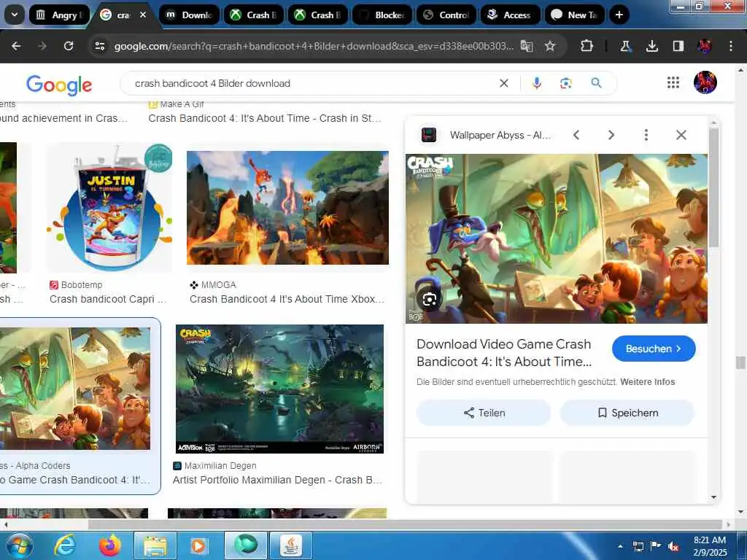Open preview panel more options menu
Screen dimensions: 747x560
coord(646,135)
